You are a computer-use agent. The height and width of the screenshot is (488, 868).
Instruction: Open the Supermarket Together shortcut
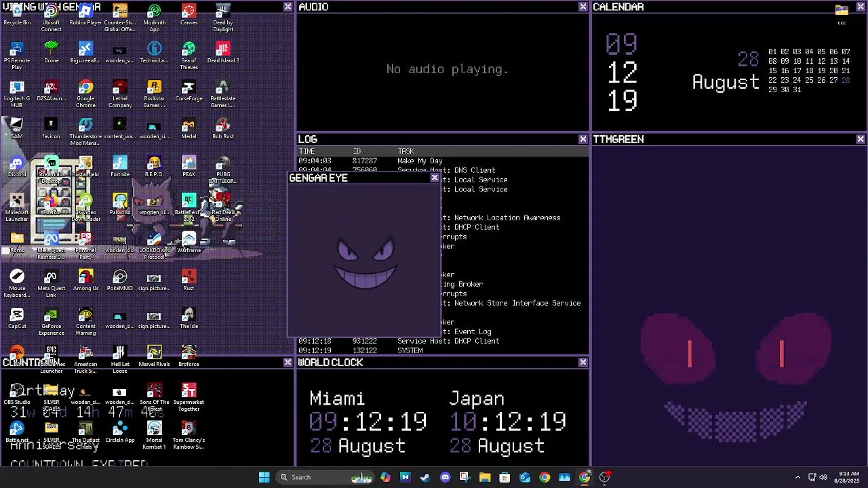coord(189,398)
